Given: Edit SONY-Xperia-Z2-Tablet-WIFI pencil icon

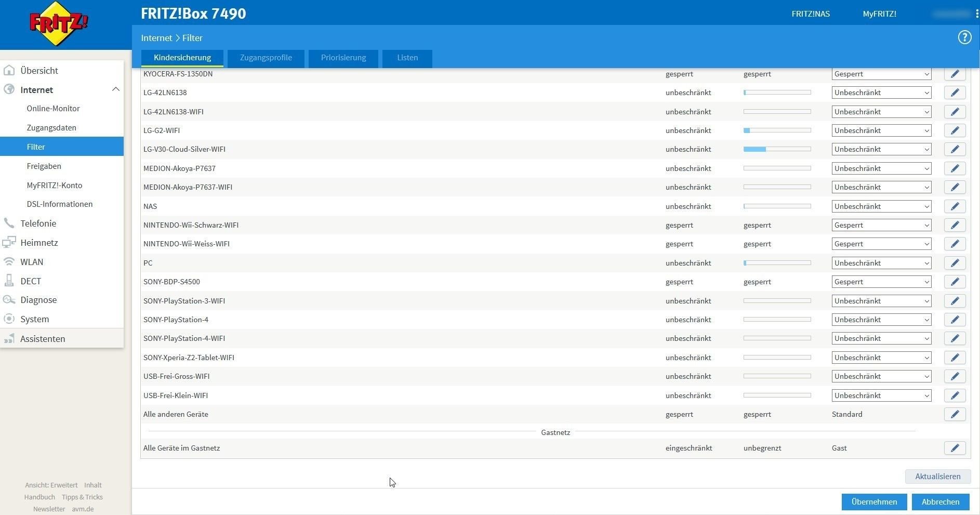Looking at the screenshot, I should tap(955, 358).
